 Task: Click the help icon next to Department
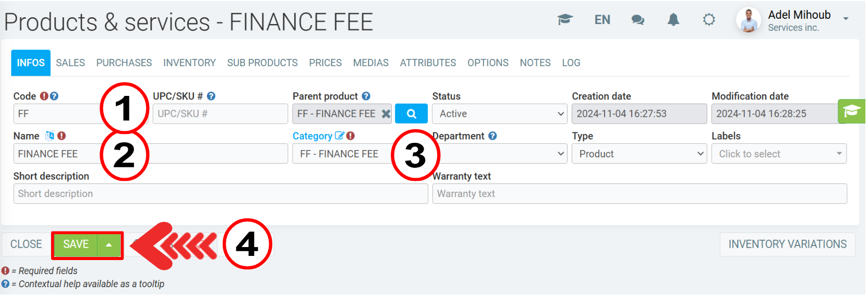492,136
